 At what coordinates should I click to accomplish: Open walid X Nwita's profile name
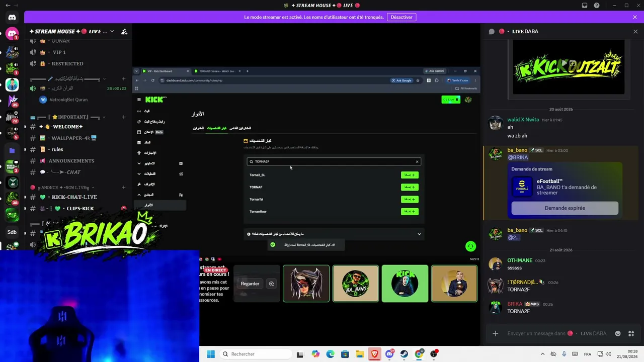coord(523,120)
